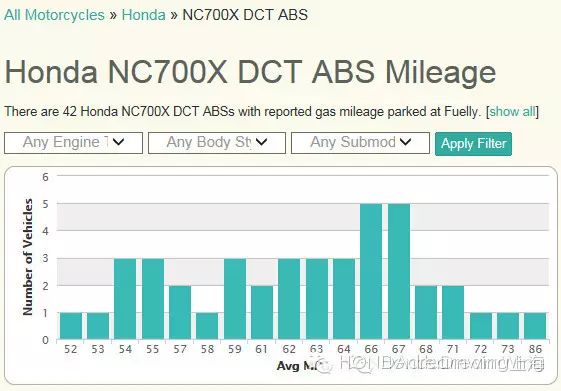The width and height of the screenshot is (561, 391).
Task: Click the Number of Vehicles axis label
Action: tap(28, 257)
